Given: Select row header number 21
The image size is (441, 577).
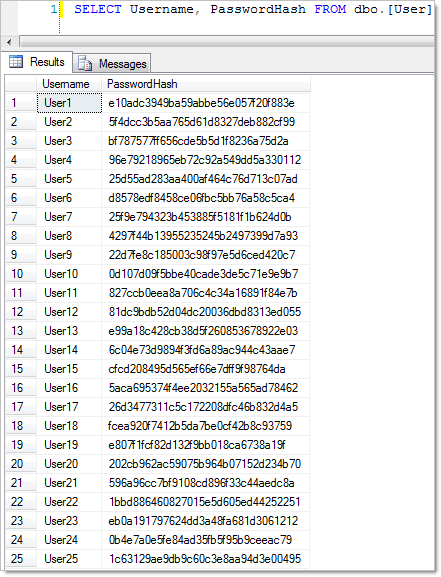Looking at the screenshot, I should click(x=21, y=483).
